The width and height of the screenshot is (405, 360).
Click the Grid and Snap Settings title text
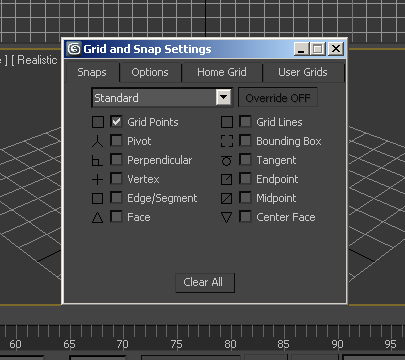147,49
